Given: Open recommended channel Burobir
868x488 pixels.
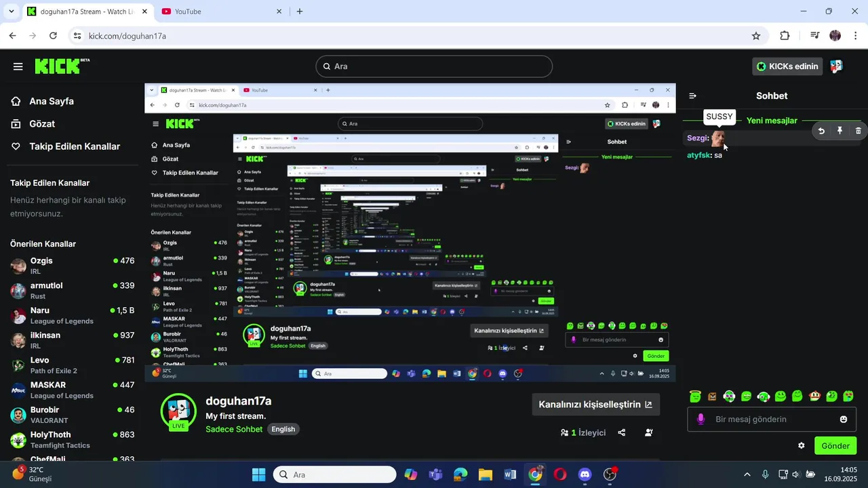Looking at the screenshot, I should click(72, 415).
